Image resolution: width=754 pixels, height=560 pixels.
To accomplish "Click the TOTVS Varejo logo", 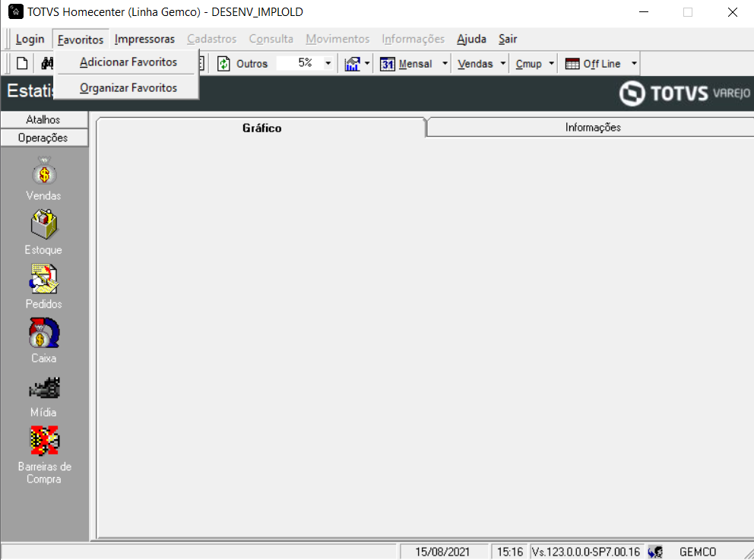I will tap(685, 93).
